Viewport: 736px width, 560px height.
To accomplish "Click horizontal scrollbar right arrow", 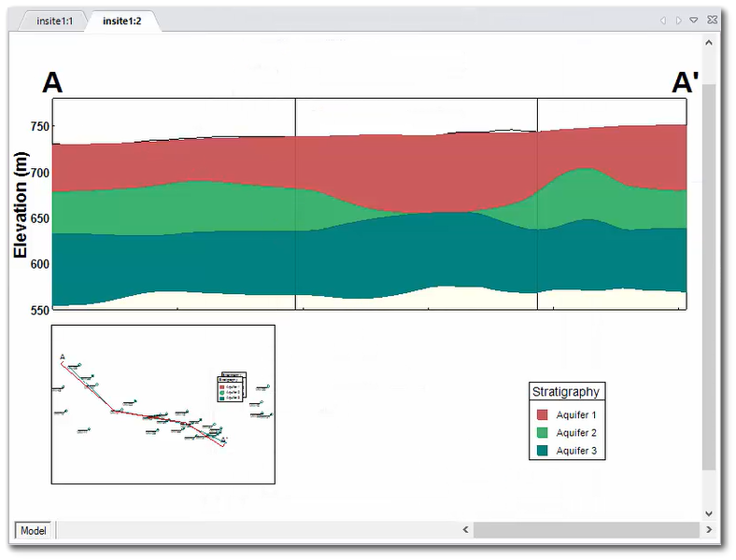I will 709,530.
